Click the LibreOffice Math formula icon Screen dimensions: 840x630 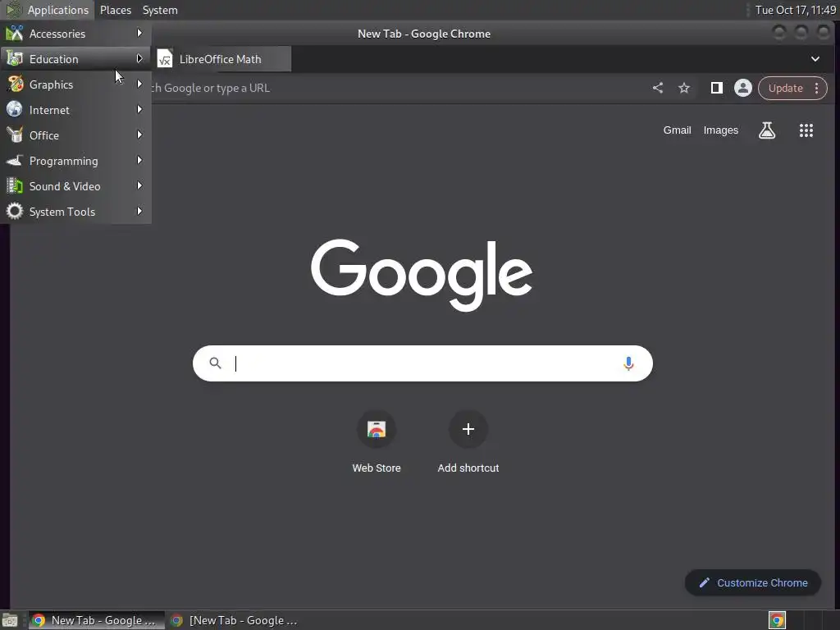pos(164,59)
